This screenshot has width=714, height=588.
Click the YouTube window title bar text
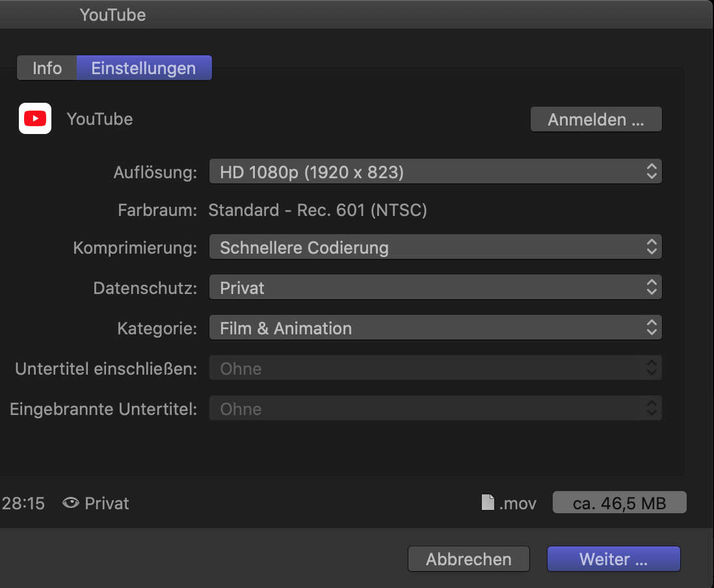(112, 15)
